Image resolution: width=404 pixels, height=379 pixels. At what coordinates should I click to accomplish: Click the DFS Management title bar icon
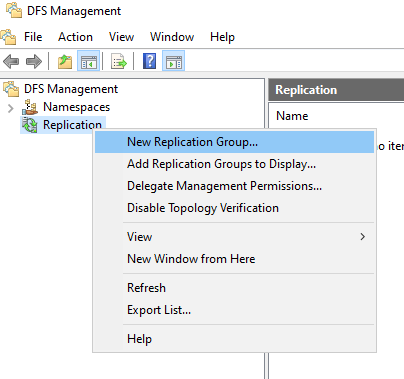pos(14,10)
